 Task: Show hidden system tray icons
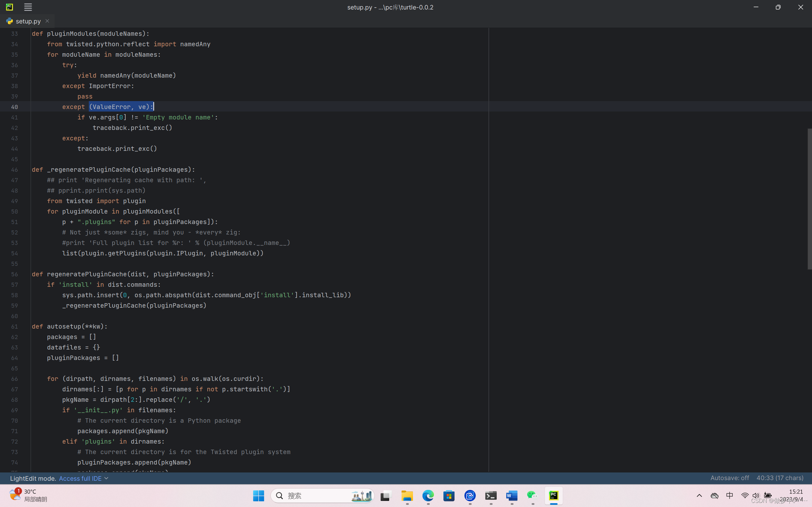pos(699,496)
